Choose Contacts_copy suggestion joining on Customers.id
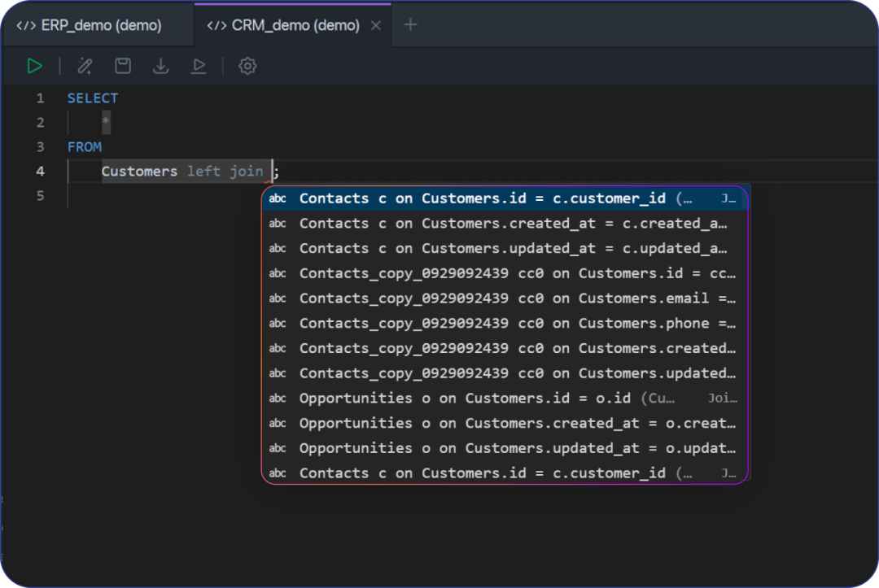The height and width of the screenshot is (588, 879). click(505, 273)
